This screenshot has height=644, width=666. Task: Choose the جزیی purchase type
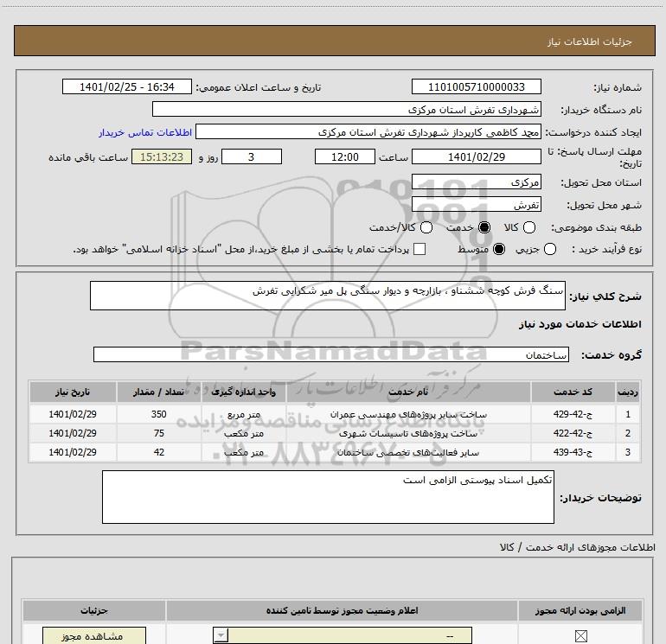coord(549,249)
